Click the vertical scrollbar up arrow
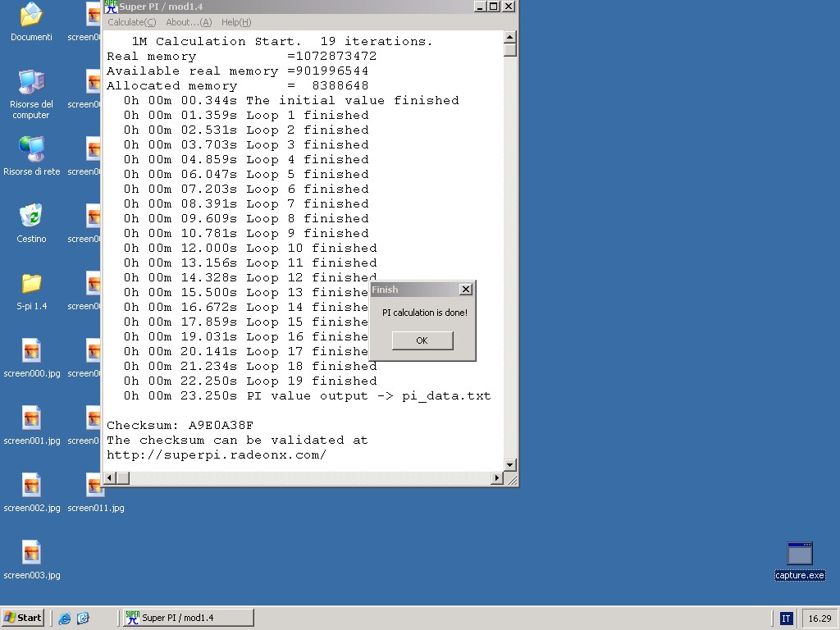This screenshot has width=840, height=630. (x=510, y=37)
